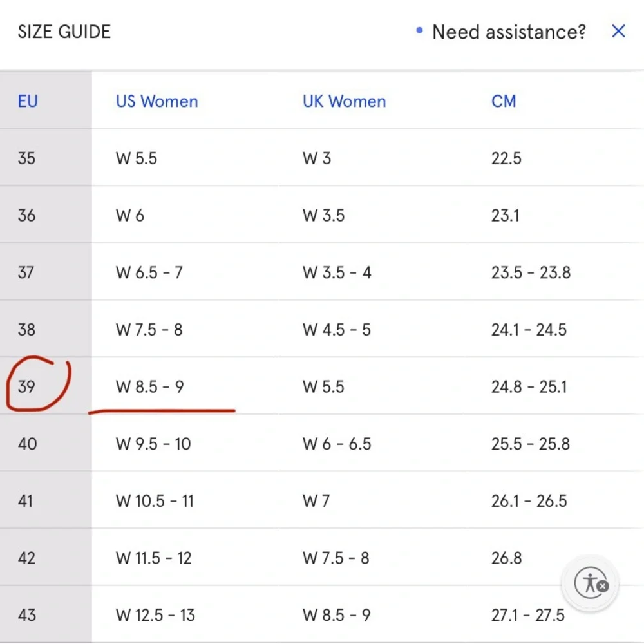This screenshot has height=644, width=644.
Task: Select the CM column header
Action: pos(504,101)
